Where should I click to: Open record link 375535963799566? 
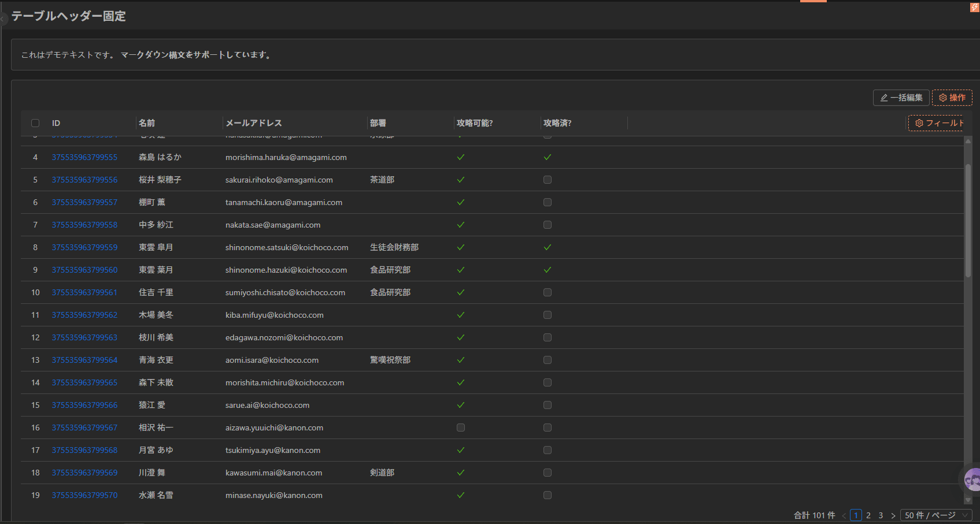pos(84,405)
